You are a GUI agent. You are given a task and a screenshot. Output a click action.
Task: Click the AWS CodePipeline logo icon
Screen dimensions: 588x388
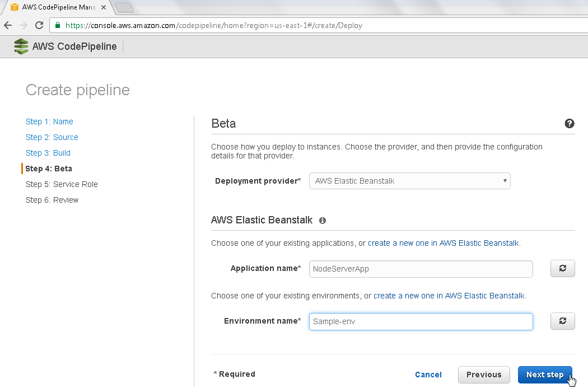(x=21, y=46)
